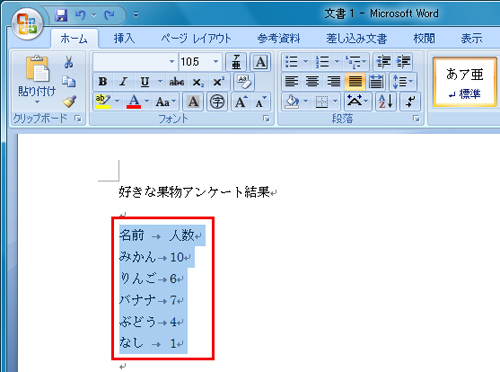This screenshot has height=372, width=500.
Task: Redo the last action
Action: [109, 15]
